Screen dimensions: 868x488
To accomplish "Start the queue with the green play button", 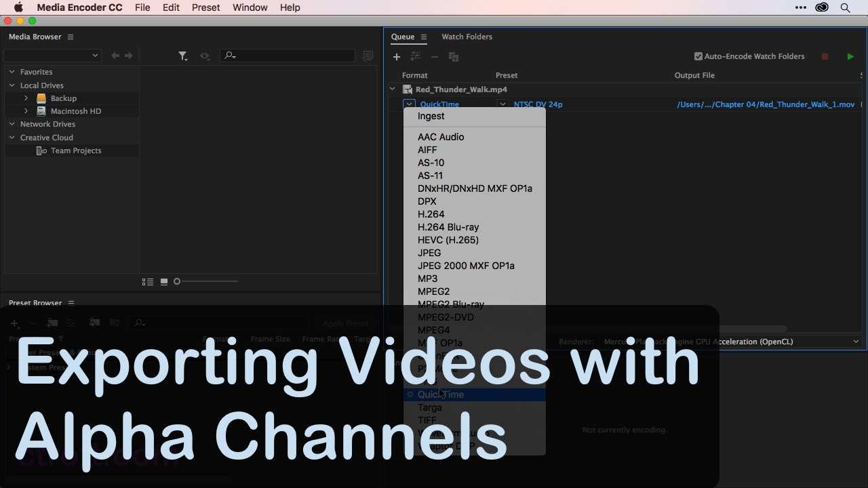I will tap(850, 57).
